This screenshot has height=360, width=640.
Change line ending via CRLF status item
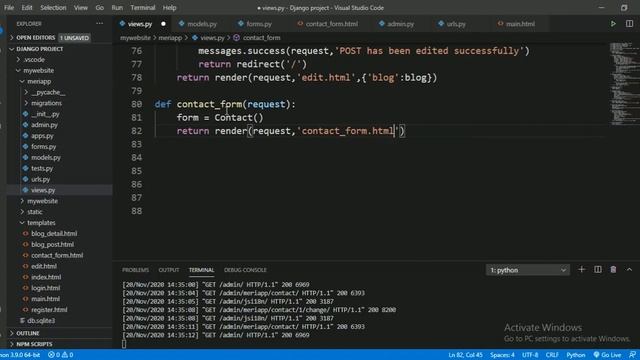552,355
